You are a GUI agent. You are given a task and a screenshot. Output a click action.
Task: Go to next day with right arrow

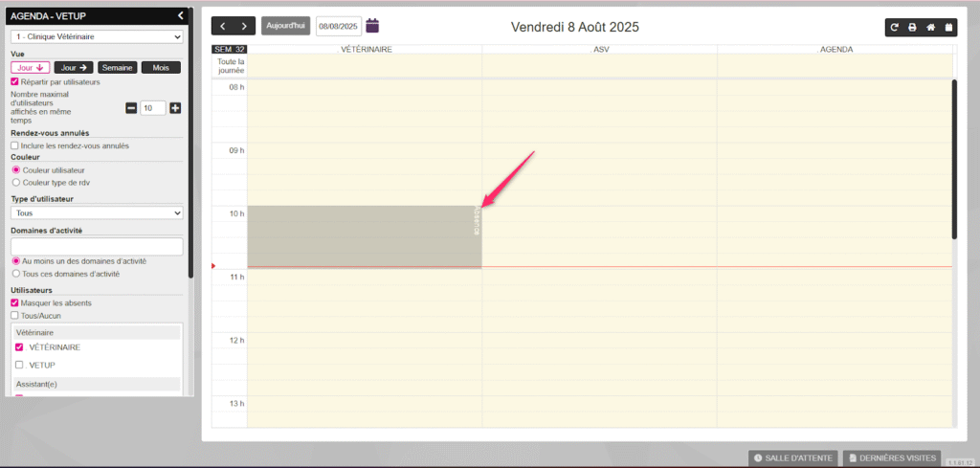246,26
